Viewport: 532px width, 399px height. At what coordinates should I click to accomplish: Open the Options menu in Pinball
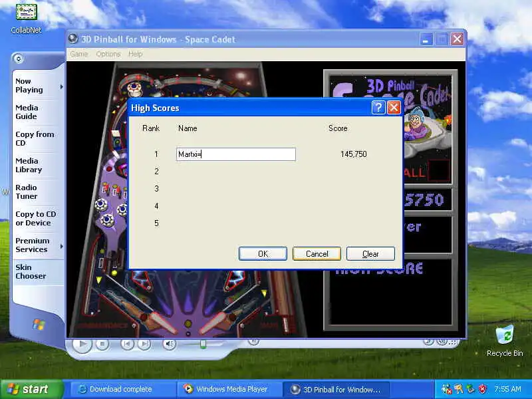click(x=108, y=54)
